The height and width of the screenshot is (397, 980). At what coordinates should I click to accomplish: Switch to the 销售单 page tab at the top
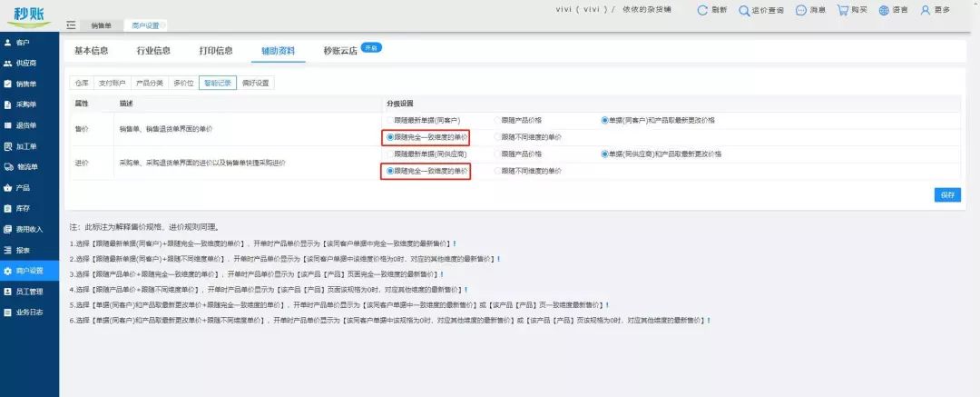(x=102, y=25)
